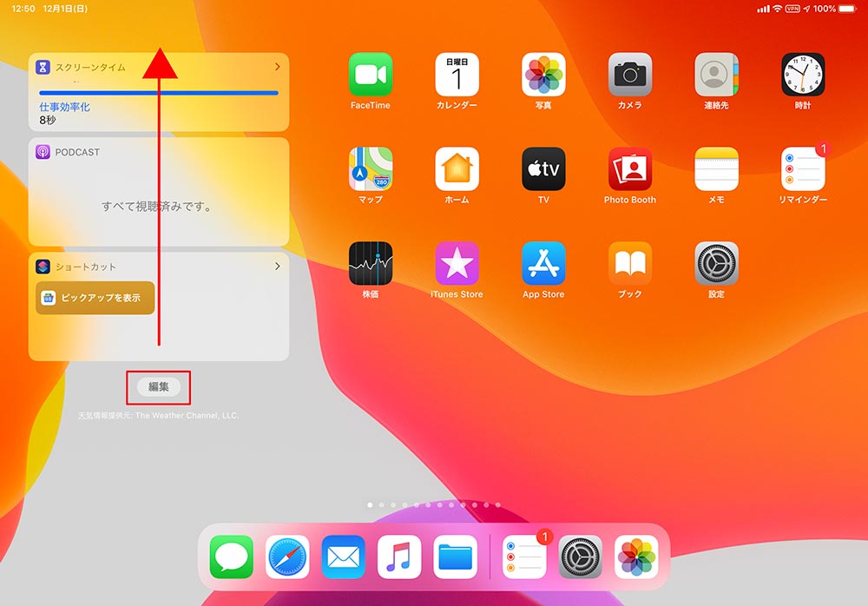Tap the Wi-Fi status icon

[x=777, y=9]
